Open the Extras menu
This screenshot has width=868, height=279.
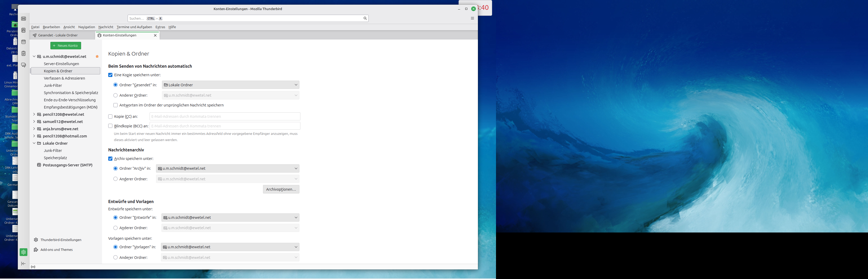click(x=160, y=27)
